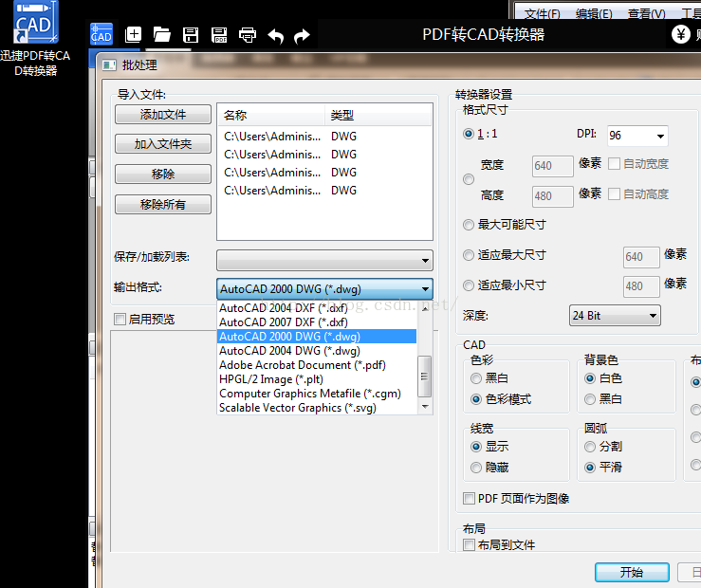Click the yen purchase icon
The width and height of the screenshot is (701, 588).
tap(681, 34)
